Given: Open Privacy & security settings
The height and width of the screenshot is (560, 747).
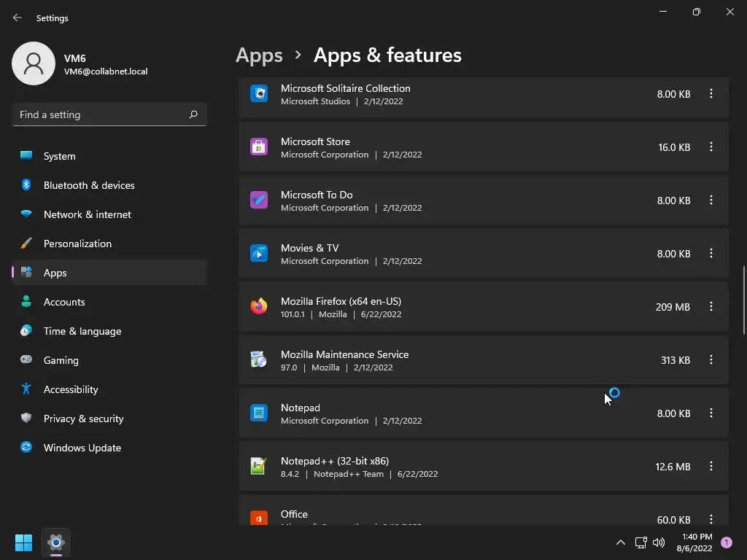Looking at the screenshot, I should [x=83, y=419].
